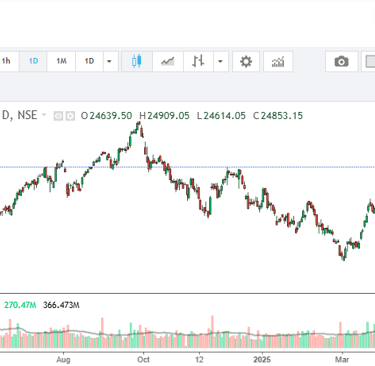Switch to the area line chart style

tap(168, 61)
